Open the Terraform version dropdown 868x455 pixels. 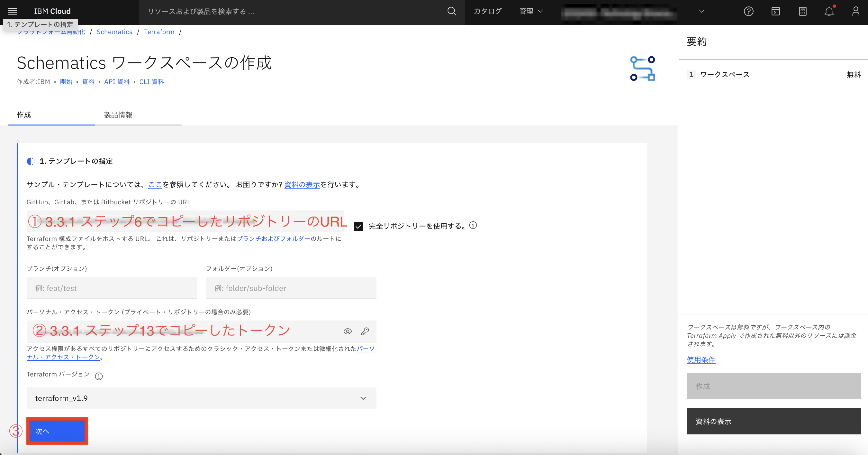click(363, 398)
